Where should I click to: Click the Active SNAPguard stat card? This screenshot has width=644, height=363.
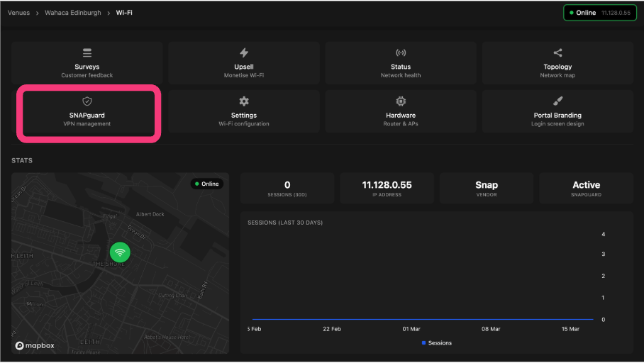click(x=586, y=189)
